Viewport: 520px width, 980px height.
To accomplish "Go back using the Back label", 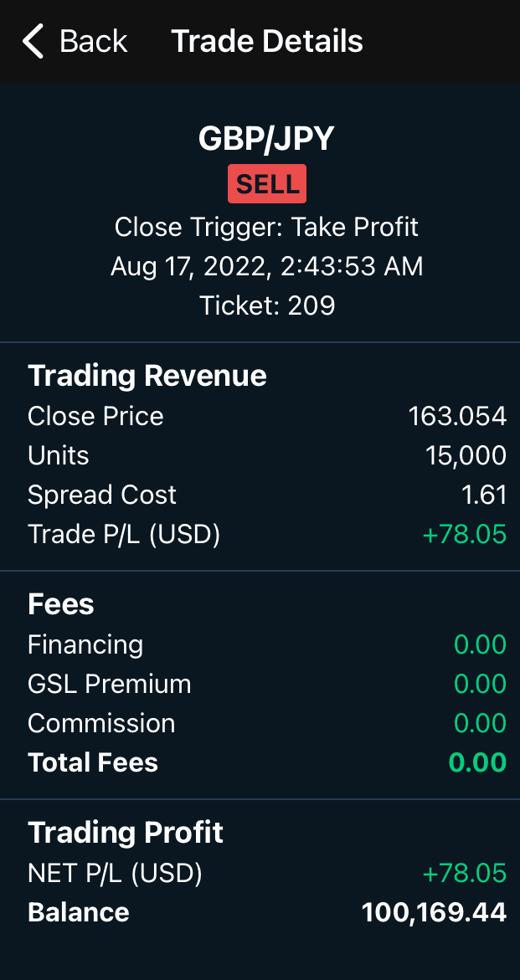I will tap(93, 41).
